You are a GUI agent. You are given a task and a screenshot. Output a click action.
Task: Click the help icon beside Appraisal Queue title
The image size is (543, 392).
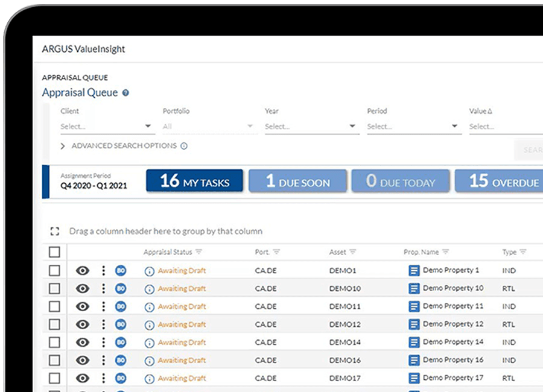point(125,93)
